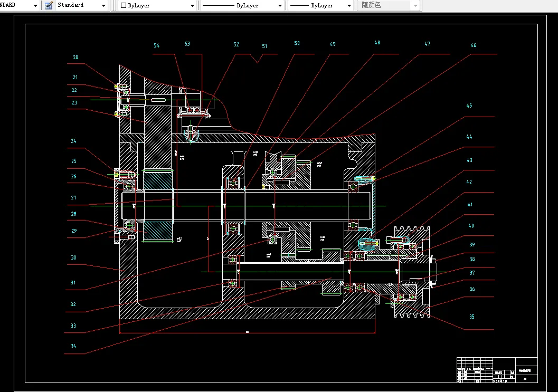Viewport: 558px width, 392px height.
Task: Click the white ByLayer color swatch
Action: [124, 5]
